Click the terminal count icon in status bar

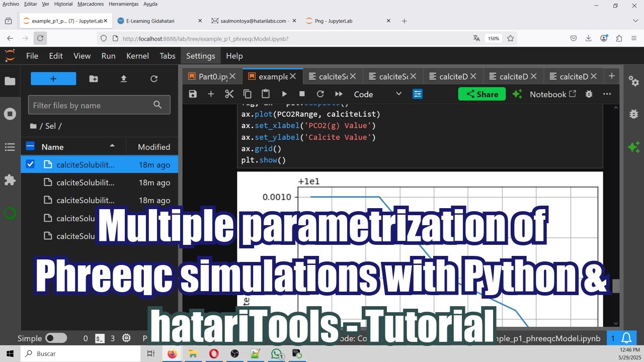coord(100,338)
